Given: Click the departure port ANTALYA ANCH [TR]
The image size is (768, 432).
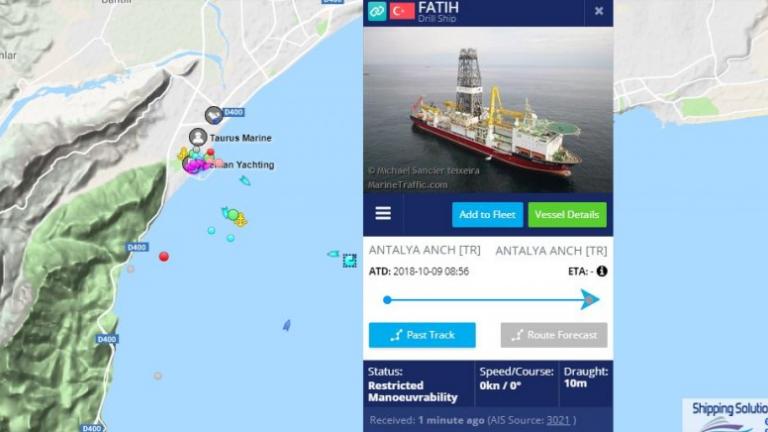Looking at the screenshot, I should click(425, 250).
